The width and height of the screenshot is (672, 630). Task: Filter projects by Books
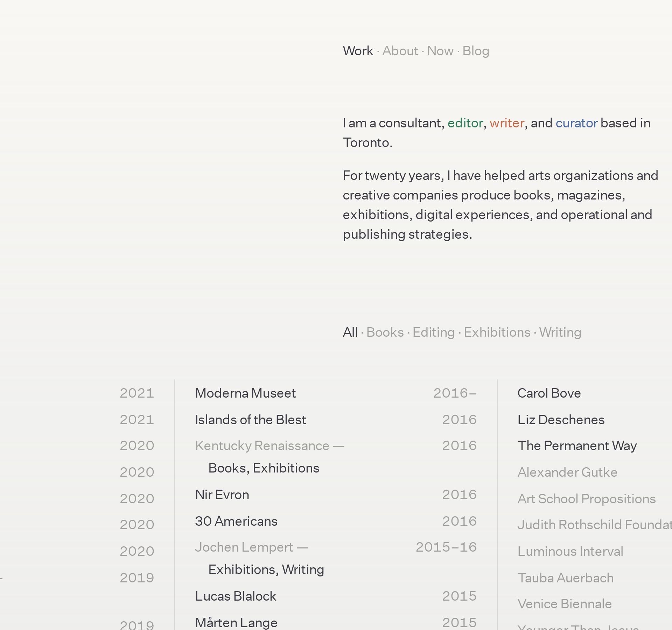385,332
